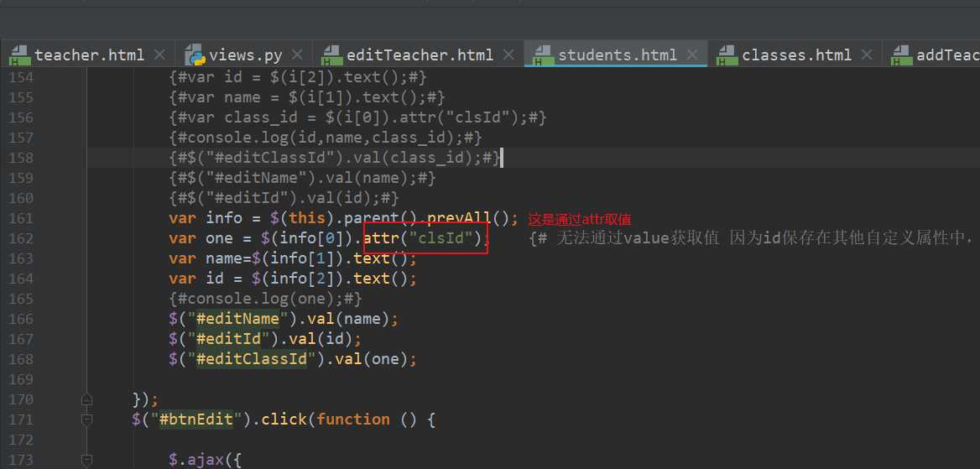Close the views.py tab

pyautogui.click(x=298, y=55)
